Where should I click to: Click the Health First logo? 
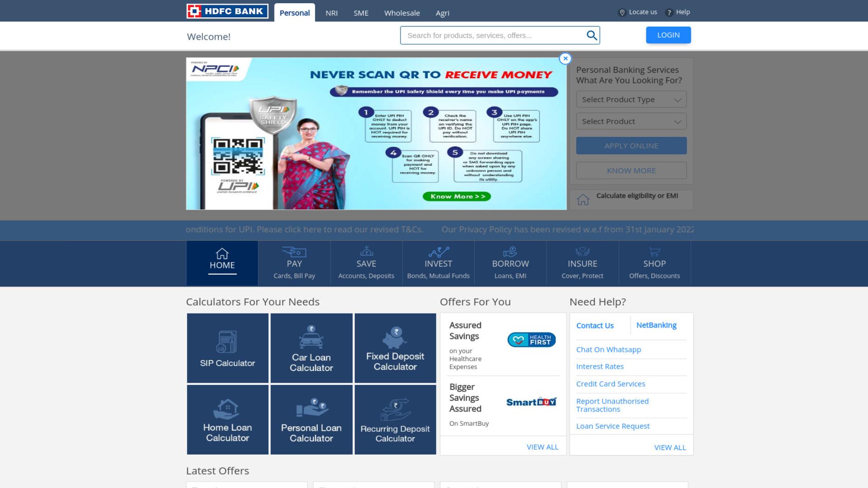pyautogui.click(x=531, y=340)
